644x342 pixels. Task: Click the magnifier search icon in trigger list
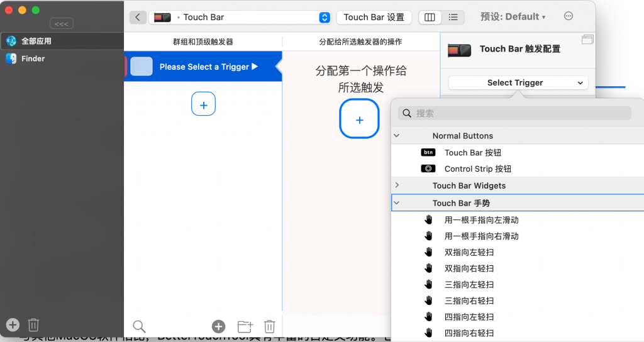point(139,326)
